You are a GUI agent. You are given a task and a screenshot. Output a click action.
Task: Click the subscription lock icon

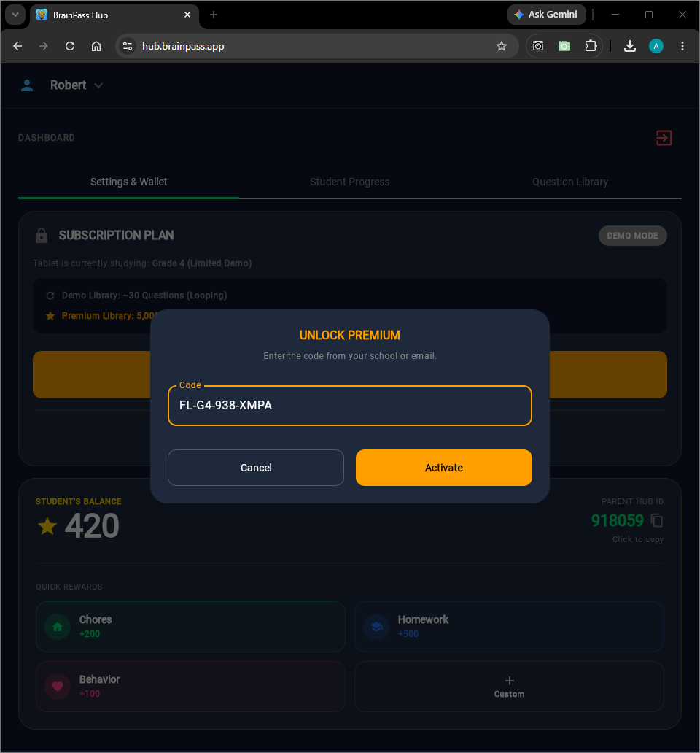point(42,235)
